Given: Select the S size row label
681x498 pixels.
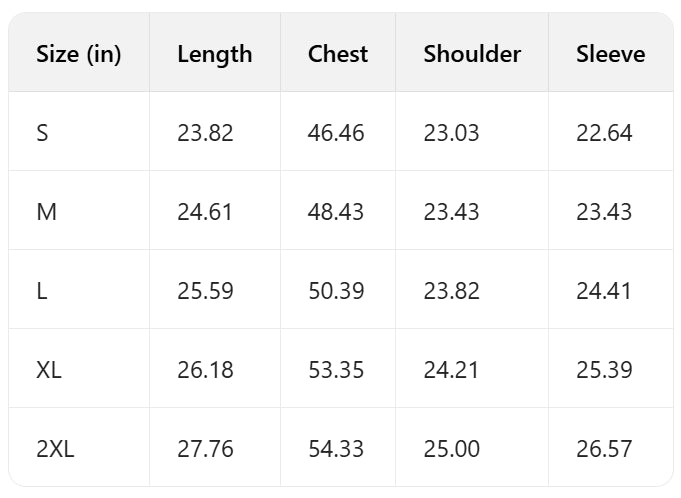Looking at the screenshot, I should (x=42, y=132).
